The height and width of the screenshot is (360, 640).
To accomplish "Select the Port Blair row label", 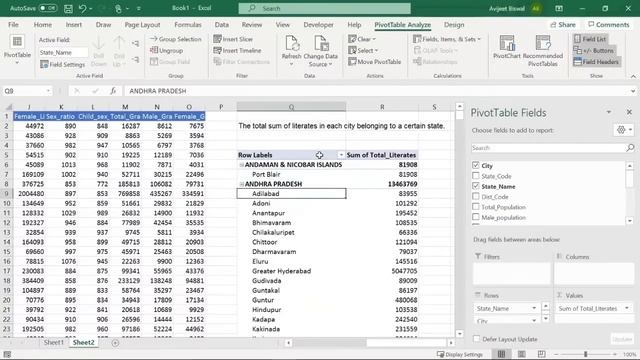I will [x=266, y=174].
